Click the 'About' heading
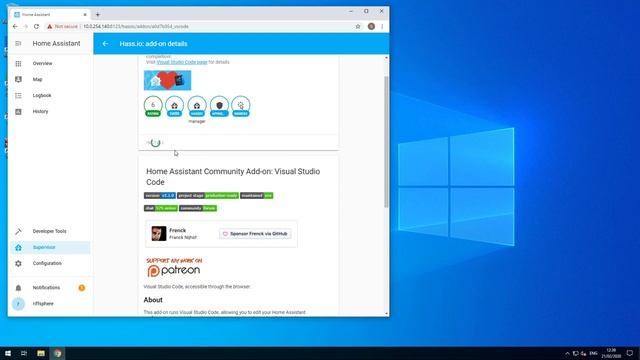The image size is (640, 360). pyautogui.click(x=153, y=300)
